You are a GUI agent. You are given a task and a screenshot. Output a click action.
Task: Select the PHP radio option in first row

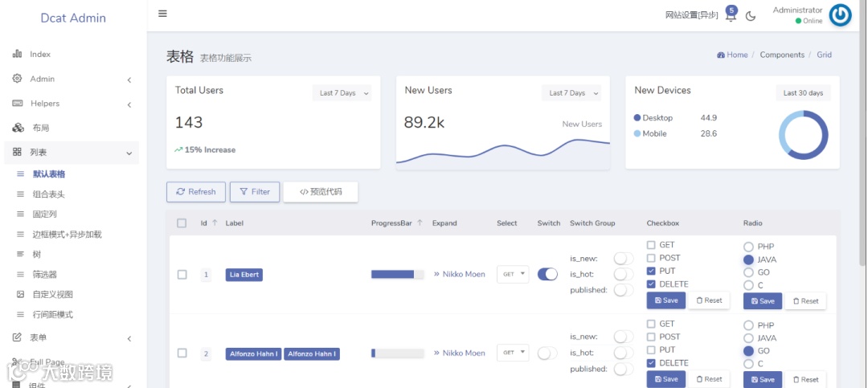click(x=748, y=247)
